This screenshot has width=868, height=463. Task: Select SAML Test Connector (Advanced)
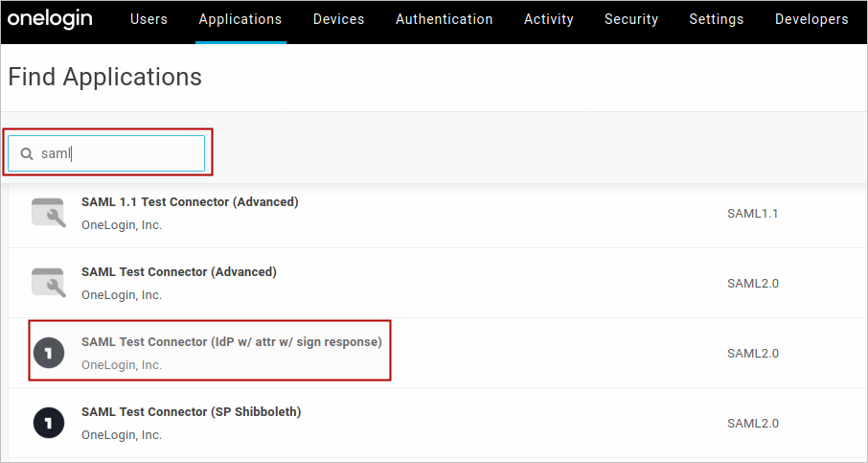coord(179,272)
